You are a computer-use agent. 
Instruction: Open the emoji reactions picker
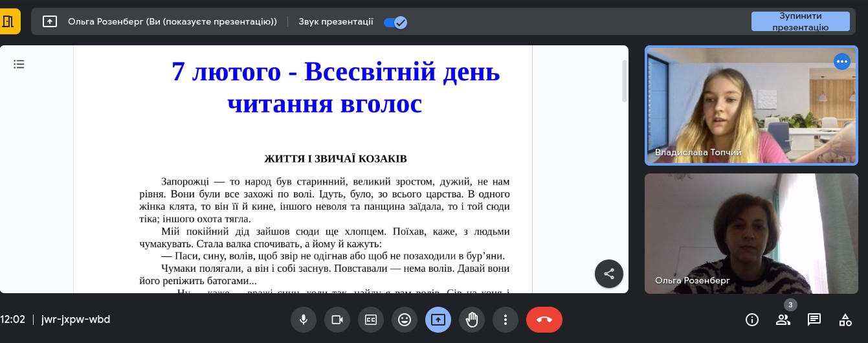[405, 320]
